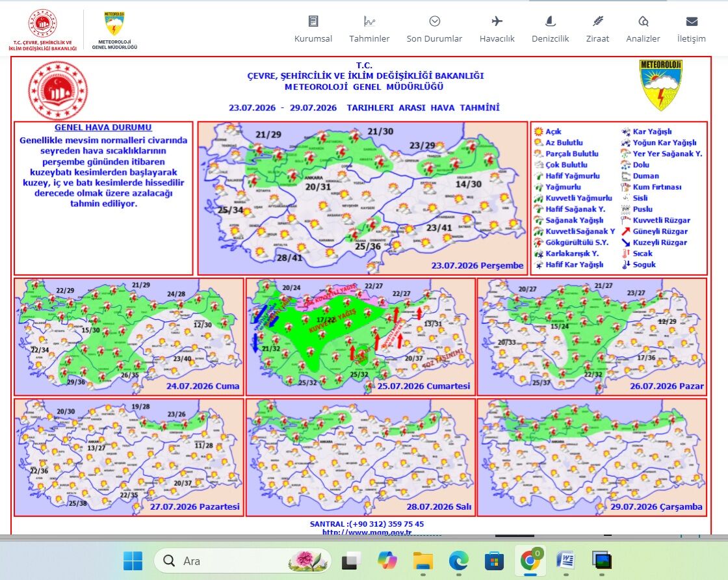
Task: Click the Analizler magnifier icon
Action: pos(643,21)
